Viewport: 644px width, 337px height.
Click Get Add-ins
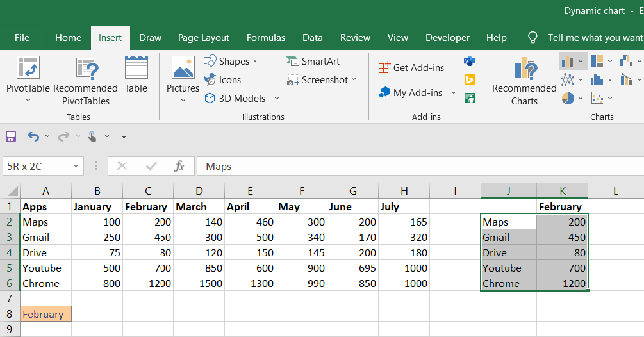click(411, 67)
